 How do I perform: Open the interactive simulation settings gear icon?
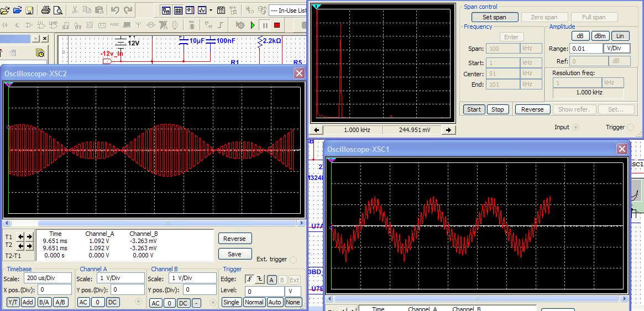pyautogui.click(x=240, y=25)
